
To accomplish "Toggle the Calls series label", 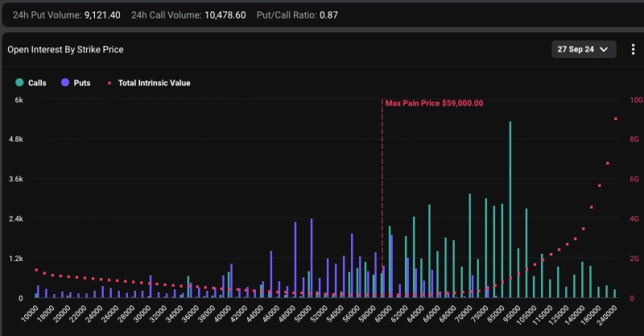I will pyautogui.click(x=38, y=82).
